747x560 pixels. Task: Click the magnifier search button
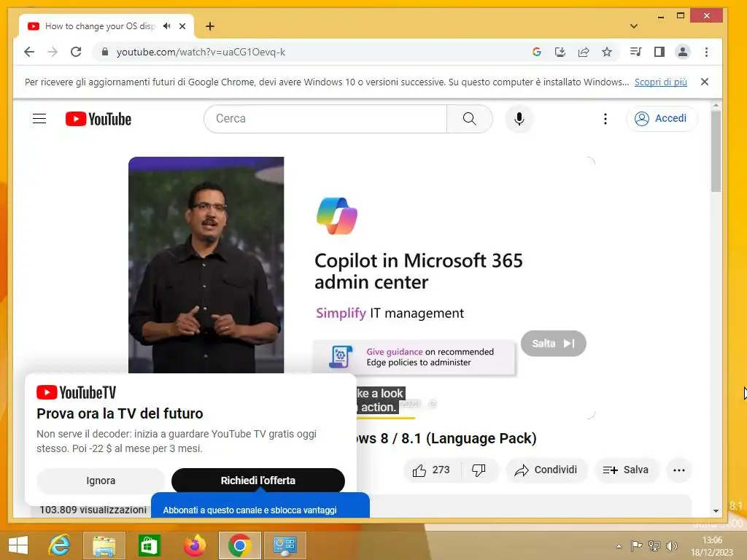coord(469,119)
